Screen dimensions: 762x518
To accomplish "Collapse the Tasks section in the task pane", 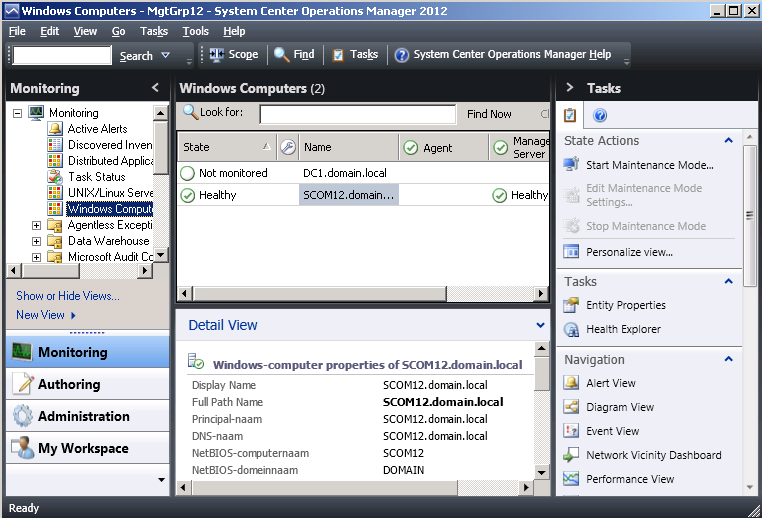I will click(728, 281).
